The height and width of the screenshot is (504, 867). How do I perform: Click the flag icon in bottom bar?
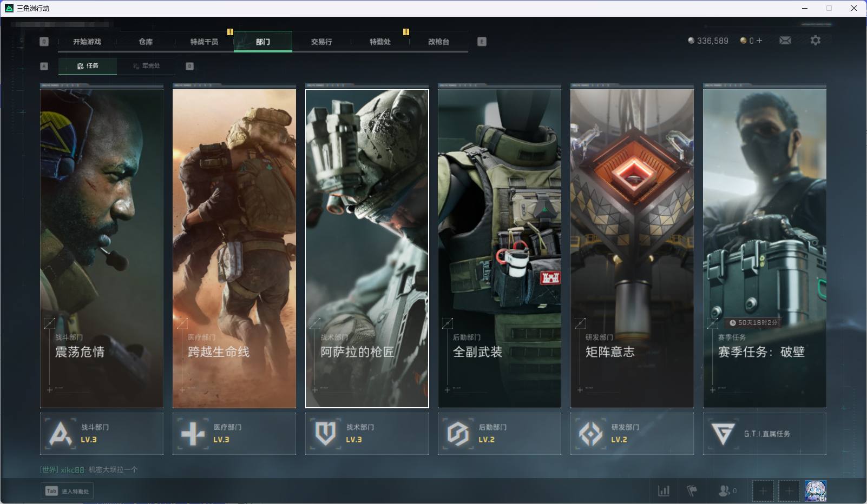[x=692, y=490]
